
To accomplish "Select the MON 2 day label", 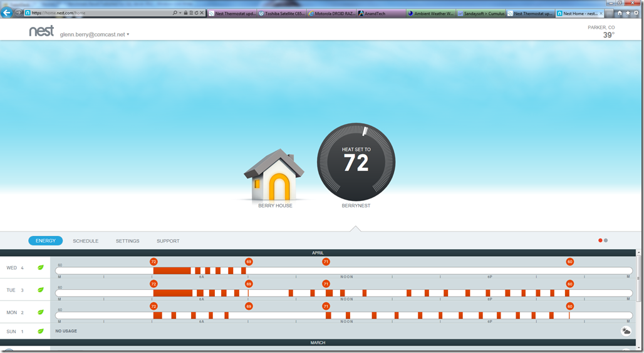I will (x=15, y=312).
